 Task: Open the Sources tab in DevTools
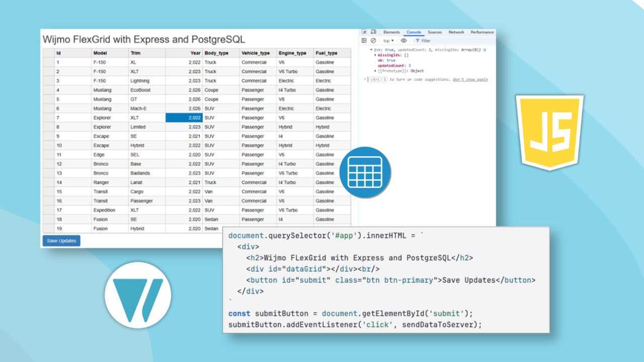coord(435,32)
